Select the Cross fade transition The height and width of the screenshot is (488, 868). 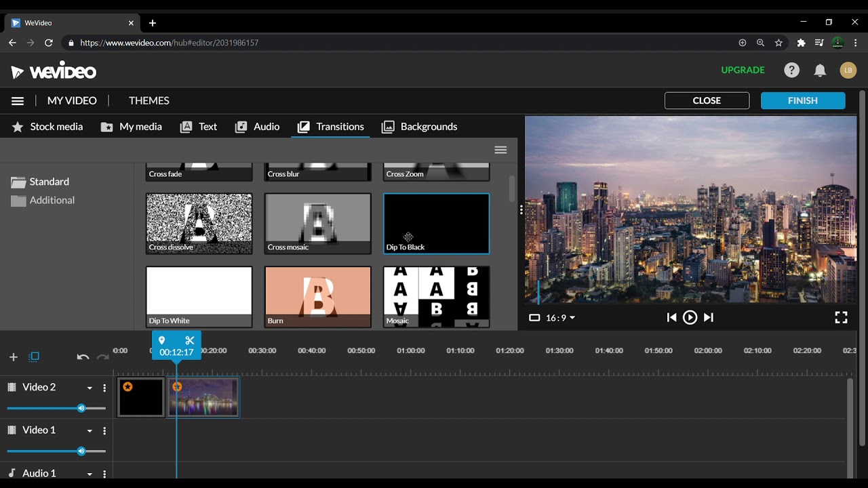199,171
